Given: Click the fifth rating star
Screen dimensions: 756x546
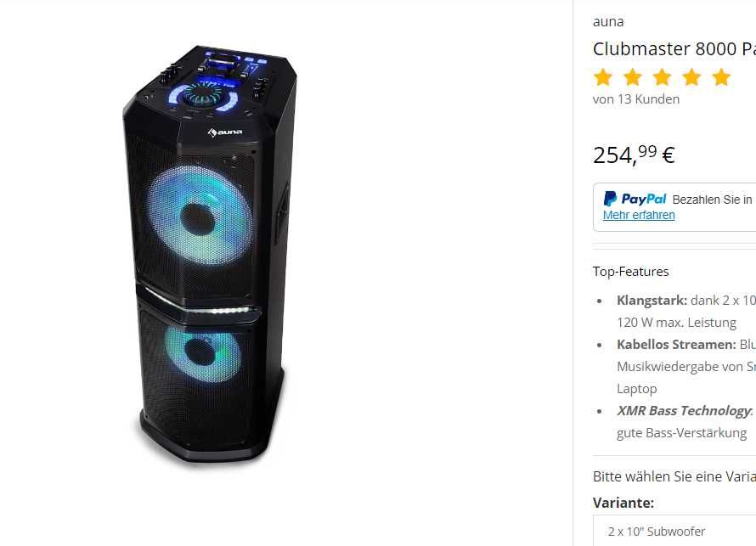Looking at the screenshot, I should [x=721, y=77].
